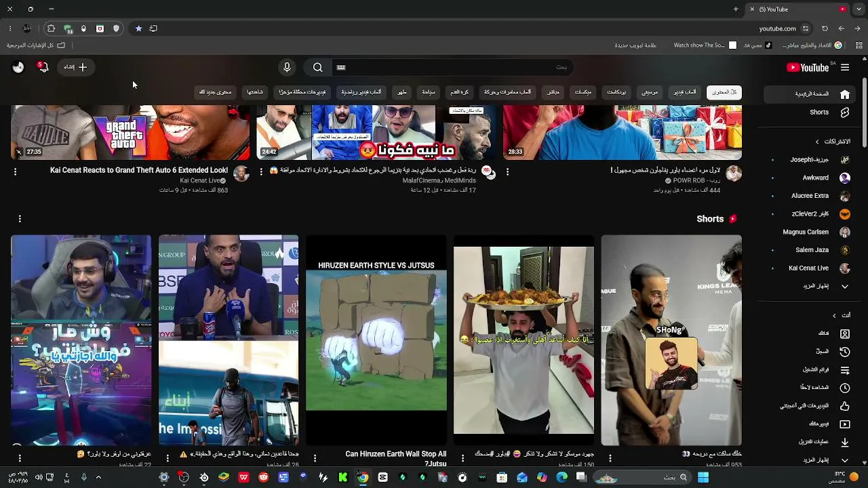Select the 'بودكاست' (Podcast) filter chip
This screenshot has height=488, width=868.
(x=616, y=92)
